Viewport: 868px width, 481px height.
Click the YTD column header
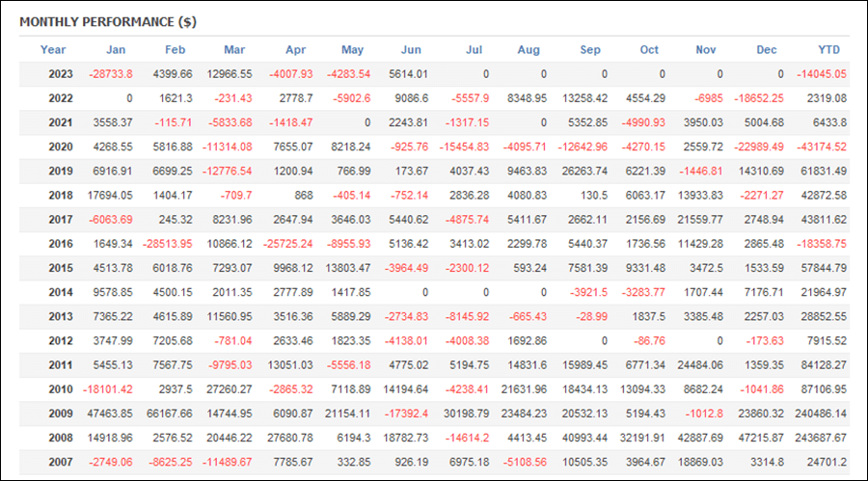click(x=828, y=50)
